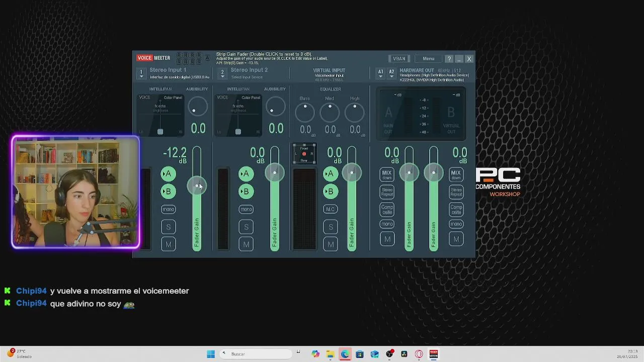This screenshot has width=644, height=362.
Task: Mute bus A output
Action: pyautogui.click(x=387, y=239)
